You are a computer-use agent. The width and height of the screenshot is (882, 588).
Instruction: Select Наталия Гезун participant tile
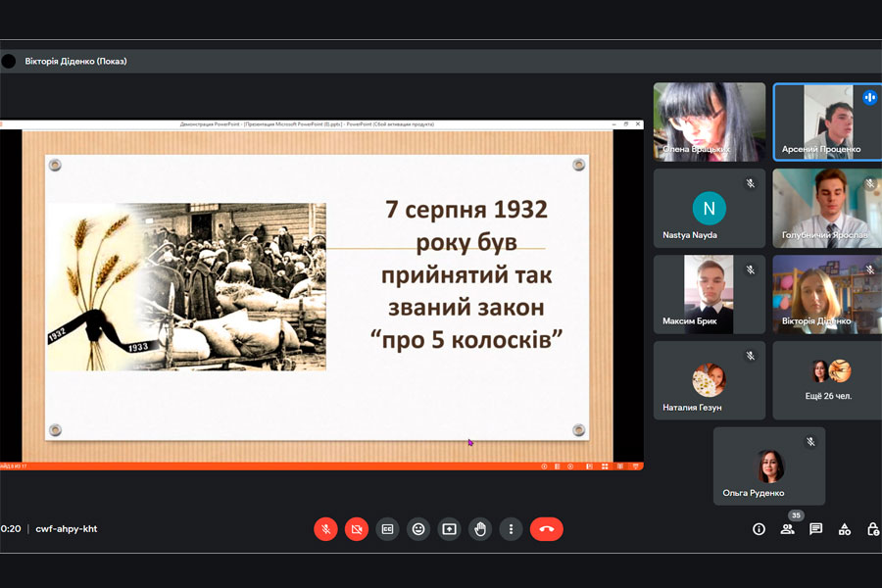point(710,380)
